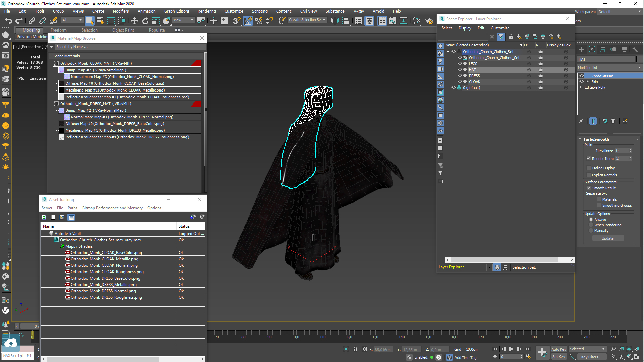
Task: Collapse the TurboSmooth rollout
Action: [580, 139]
